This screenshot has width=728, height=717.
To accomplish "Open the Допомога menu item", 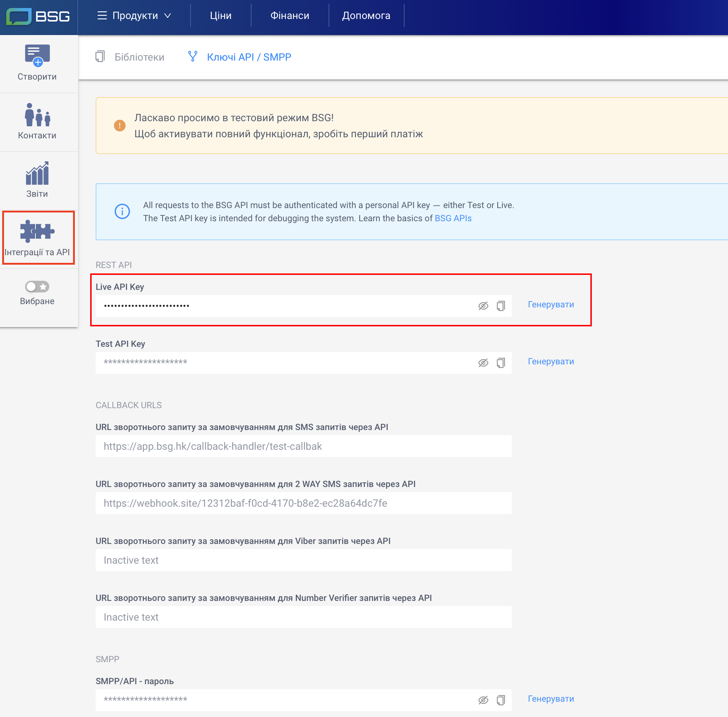I will pyautogui.click(x=366, y=15).
